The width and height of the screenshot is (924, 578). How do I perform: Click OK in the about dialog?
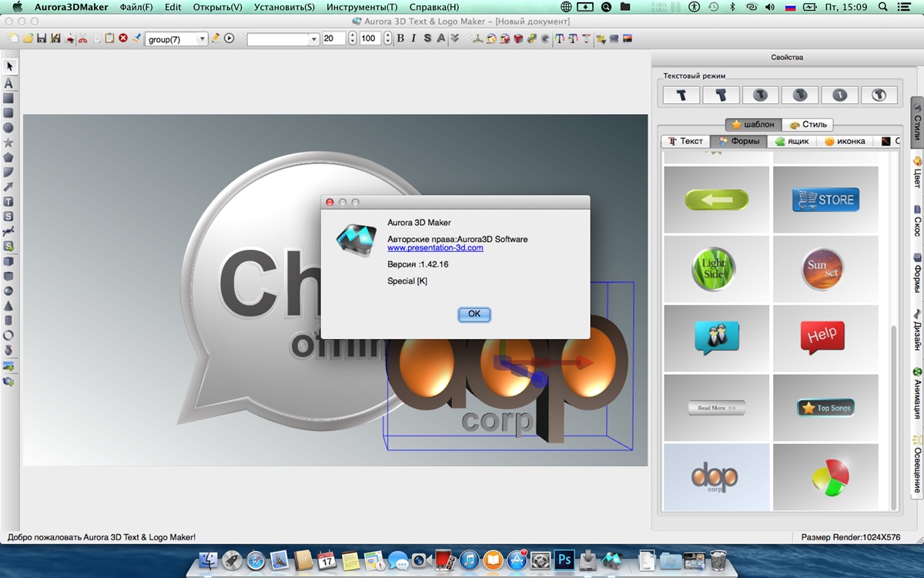[x=474, y=314]
